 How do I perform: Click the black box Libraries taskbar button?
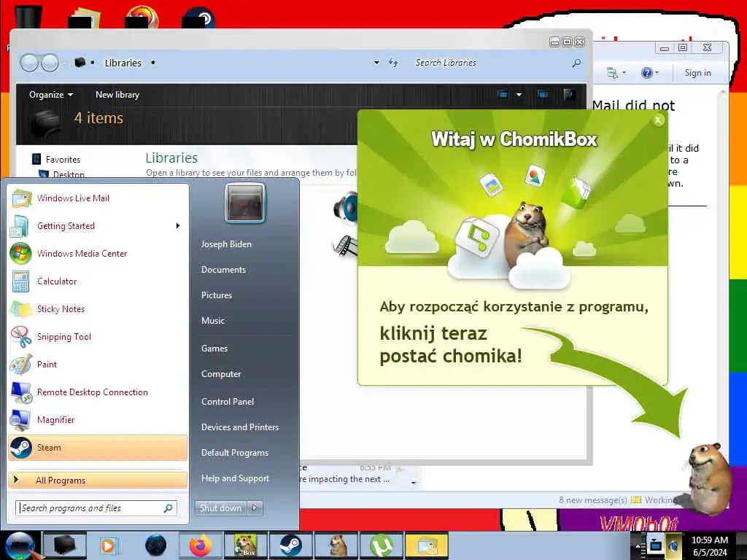pyautogui.click(x=65, y=545)
